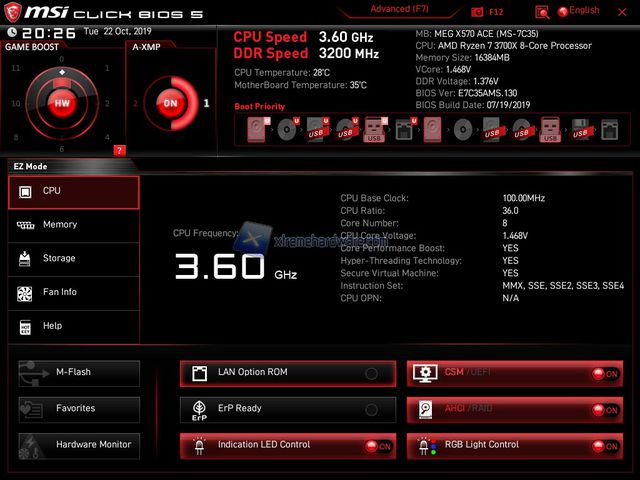Enable the LAN Option ROM toggle
Viewport: 640px width, 480px height.
(371, 373)
